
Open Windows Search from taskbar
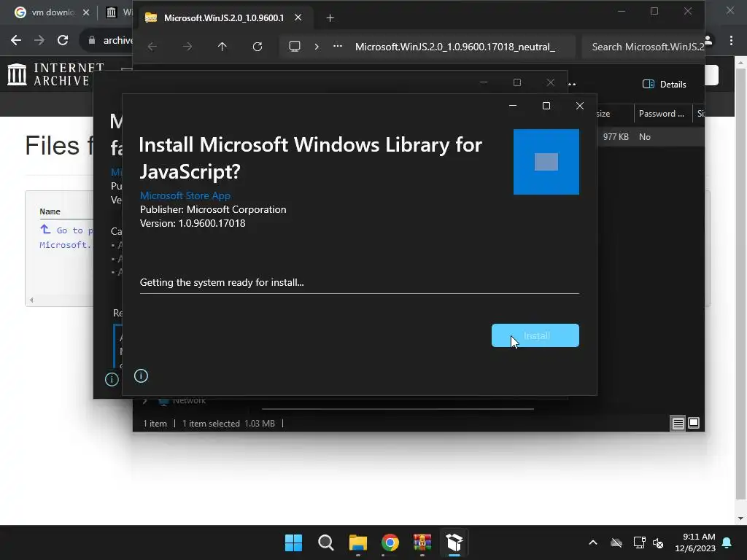[326, 542]
